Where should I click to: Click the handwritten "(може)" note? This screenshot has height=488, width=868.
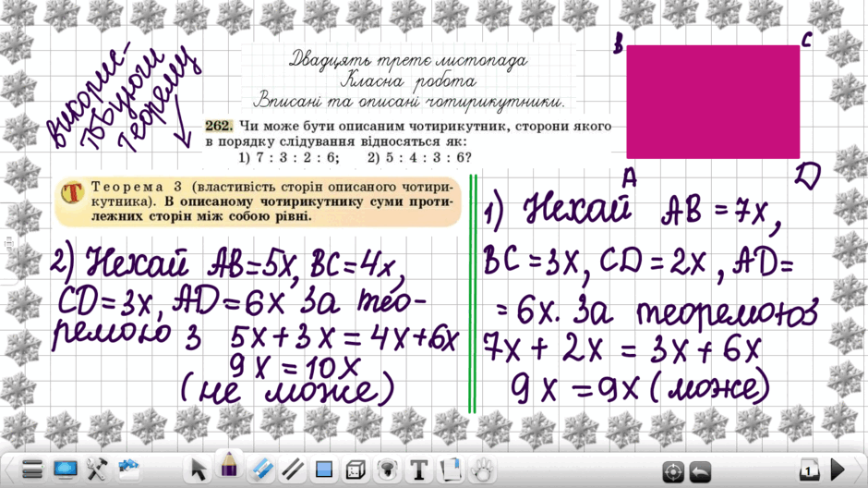(x=710, y=388)
